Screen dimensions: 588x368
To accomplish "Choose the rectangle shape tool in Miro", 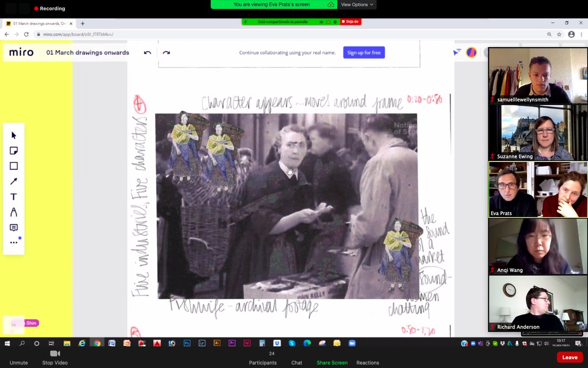I will (x=14, y=166).
